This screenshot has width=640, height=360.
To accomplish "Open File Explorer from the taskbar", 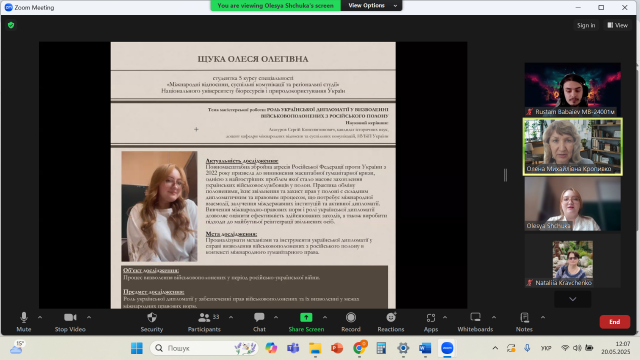I will [315, 348].
